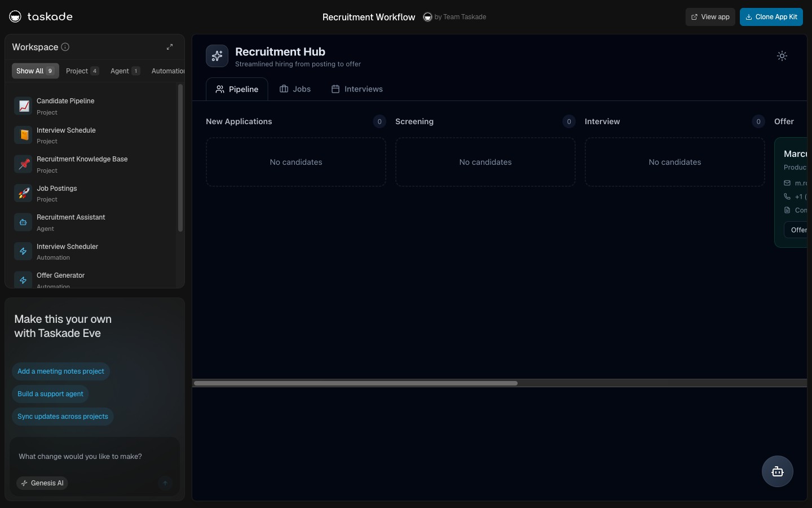Image resolution: width=812 pixels, height=508 pixels.
Task: Click Screening column header
Action: coord(414,121)
